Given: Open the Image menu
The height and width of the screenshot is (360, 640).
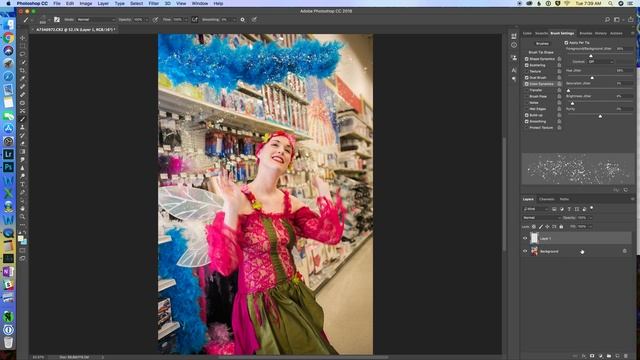Looking at the screenshot, I should click(x=86, y=3).
